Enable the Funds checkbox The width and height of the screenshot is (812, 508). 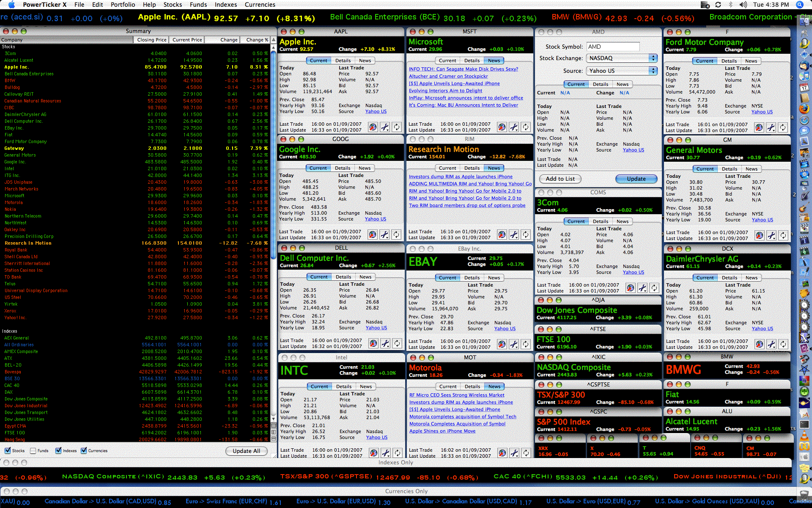coord(32,450)
